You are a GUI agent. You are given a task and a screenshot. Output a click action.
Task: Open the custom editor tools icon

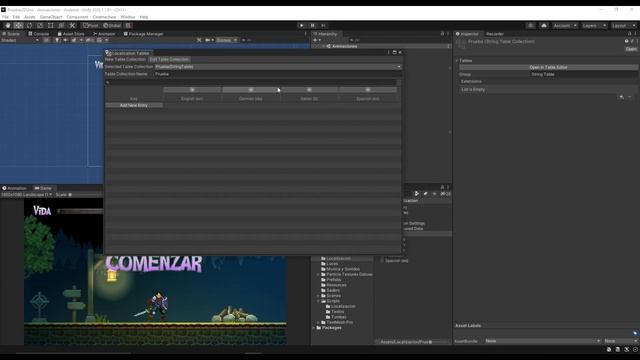click(72, 25)
